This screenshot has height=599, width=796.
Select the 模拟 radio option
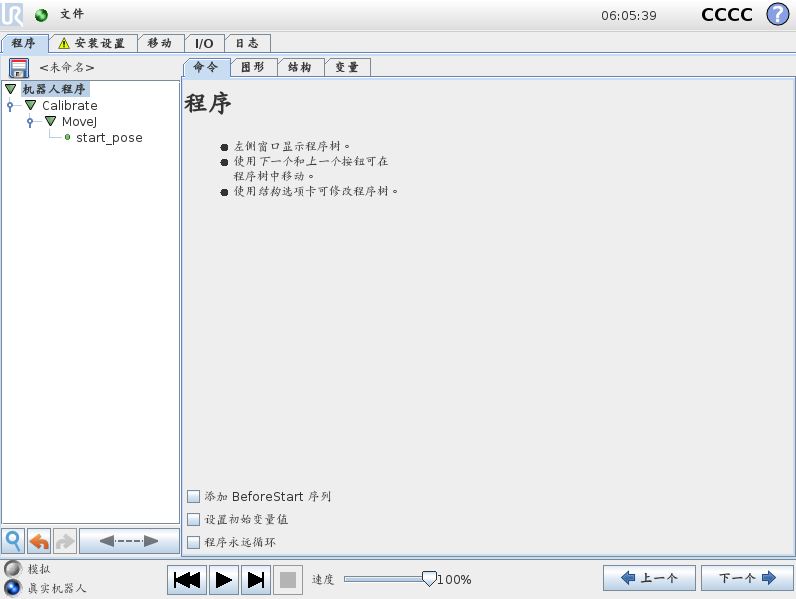coord(13,569)
